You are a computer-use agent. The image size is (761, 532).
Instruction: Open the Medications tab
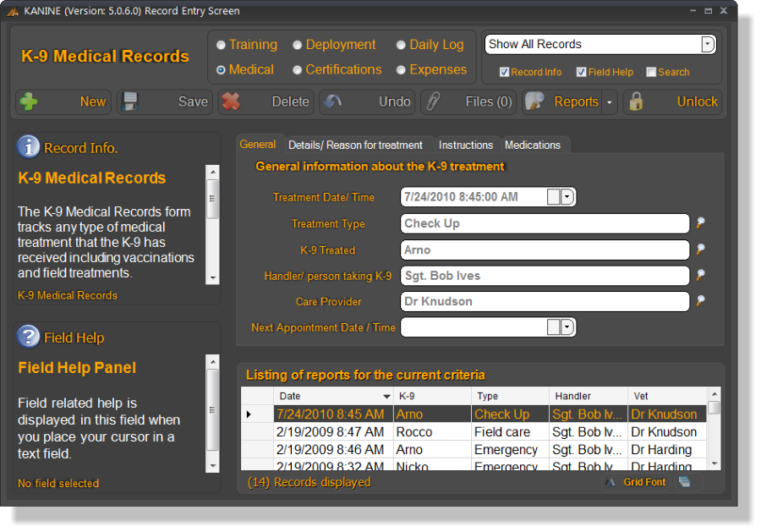[x=533, y=145]
